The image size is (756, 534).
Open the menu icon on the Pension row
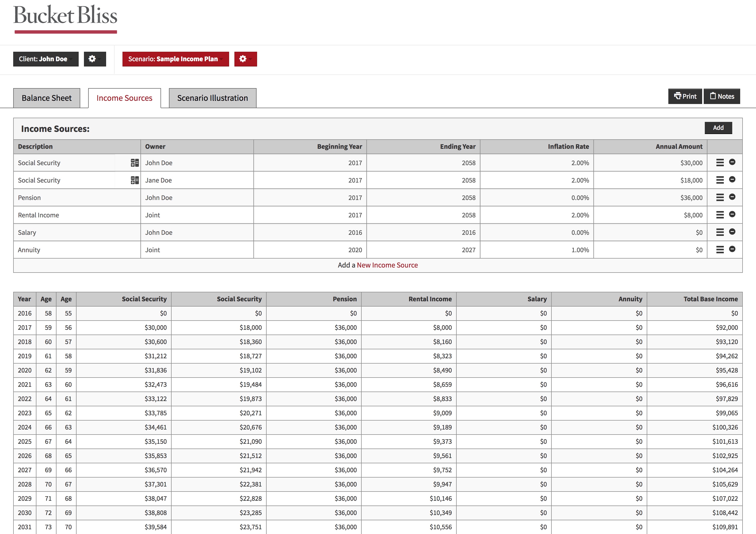720,197
